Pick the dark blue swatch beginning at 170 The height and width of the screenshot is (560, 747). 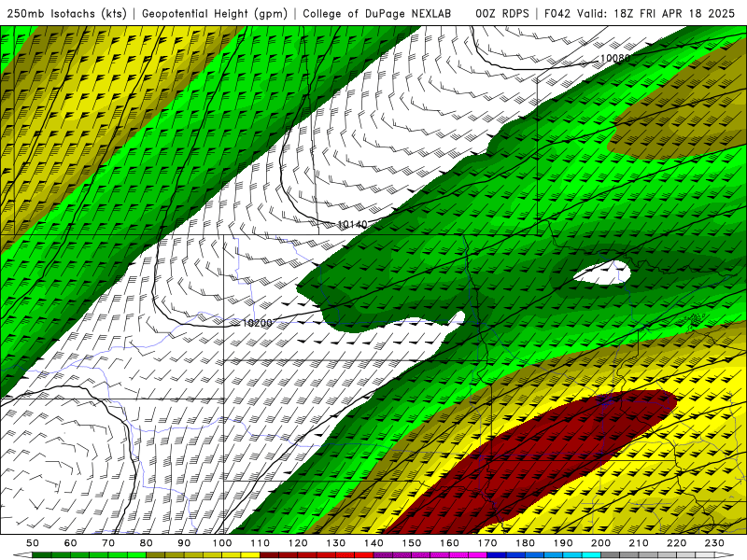497,554
